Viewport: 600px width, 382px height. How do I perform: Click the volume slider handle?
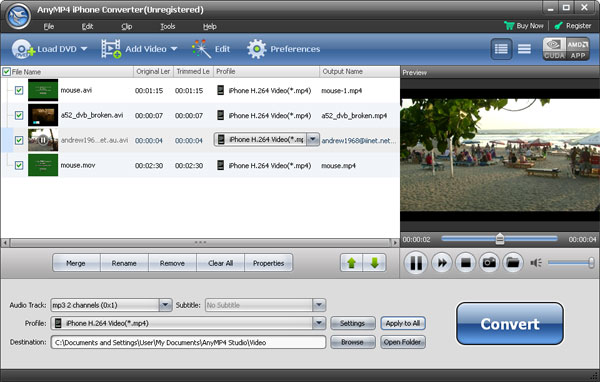click(x=591, y=263)
